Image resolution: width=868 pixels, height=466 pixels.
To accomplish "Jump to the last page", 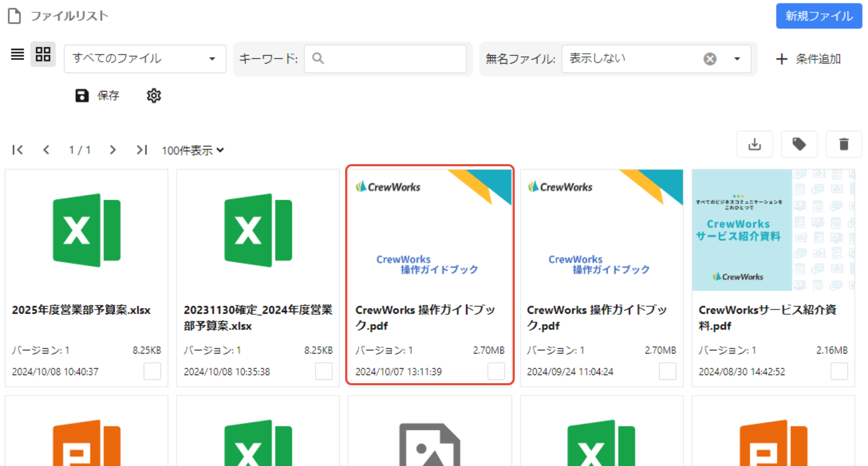I will coord(142,150).
